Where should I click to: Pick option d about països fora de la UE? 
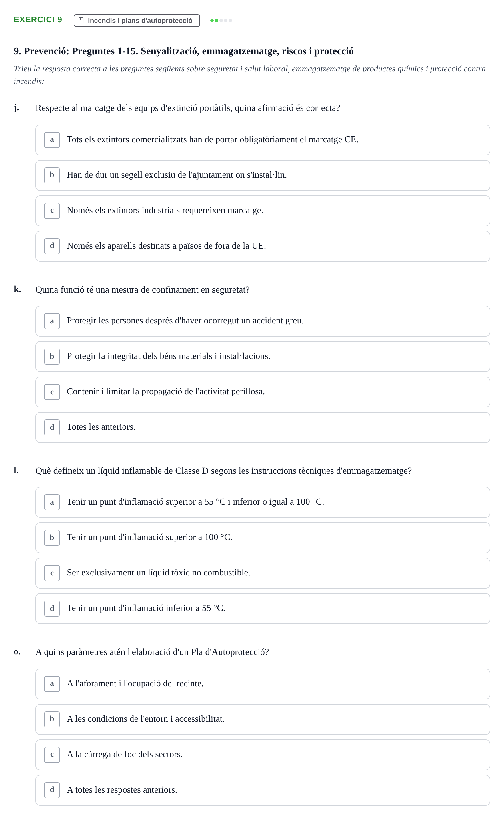click(263, 247)
